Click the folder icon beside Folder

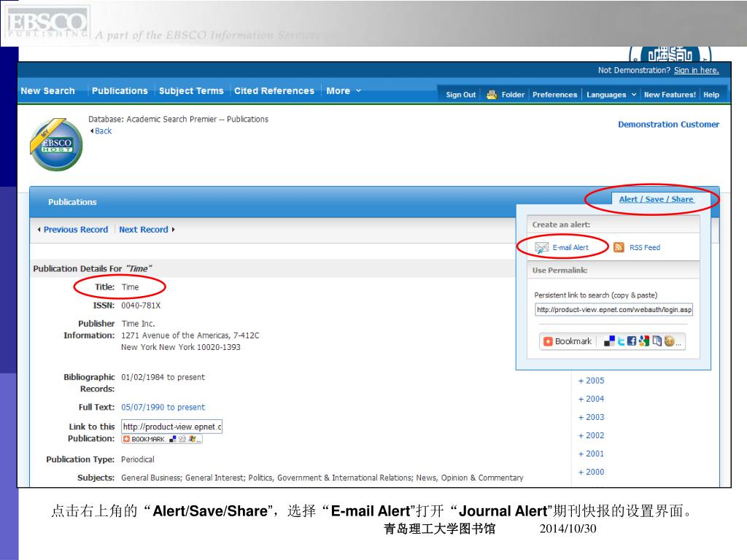pos(492,94)
